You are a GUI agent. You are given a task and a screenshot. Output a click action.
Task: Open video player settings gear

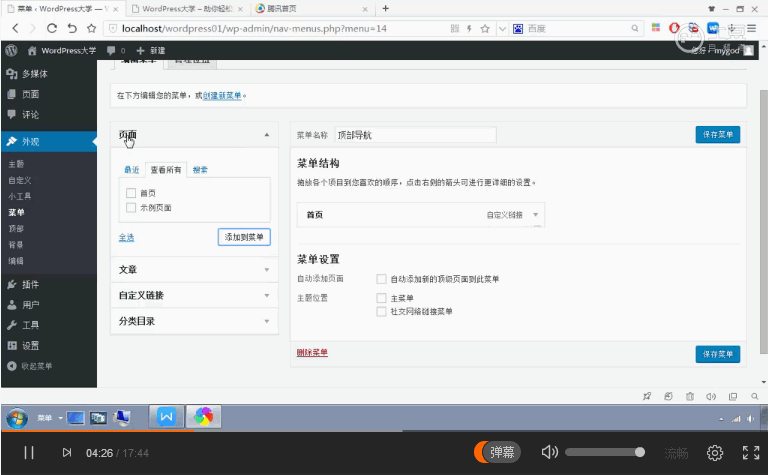(x=715, y=453)
